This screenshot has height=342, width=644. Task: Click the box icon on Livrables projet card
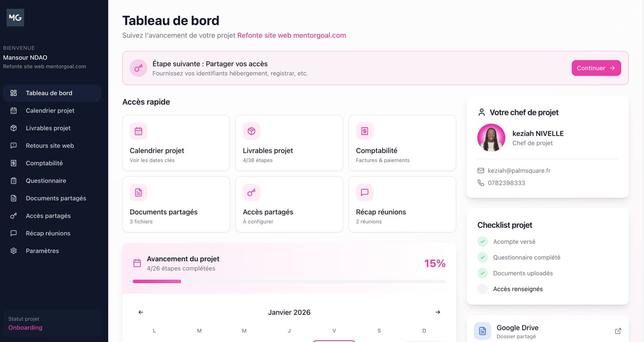[x=252, y=131]
